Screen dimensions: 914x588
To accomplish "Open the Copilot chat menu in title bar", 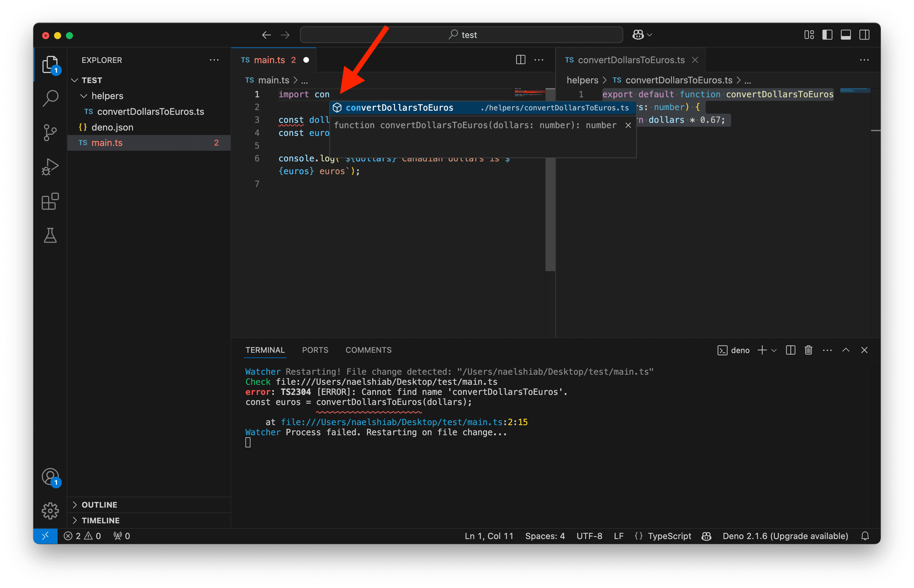I will click(642, 35).
